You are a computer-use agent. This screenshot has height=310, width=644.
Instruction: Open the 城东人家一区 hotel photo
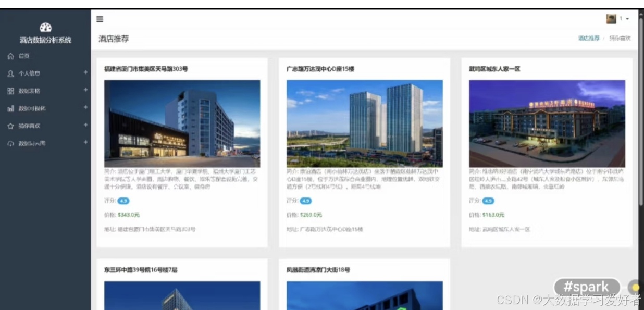[547, 123]
